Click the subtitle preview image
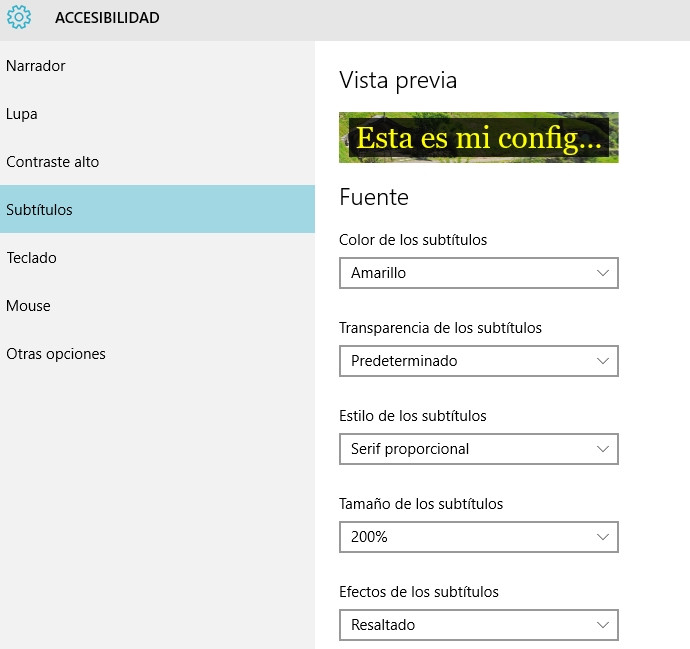 point(478,137)
